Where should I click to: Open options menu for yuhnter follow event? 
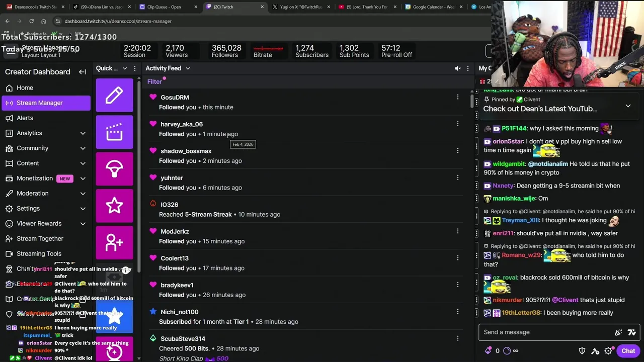(x=457, y=177)
